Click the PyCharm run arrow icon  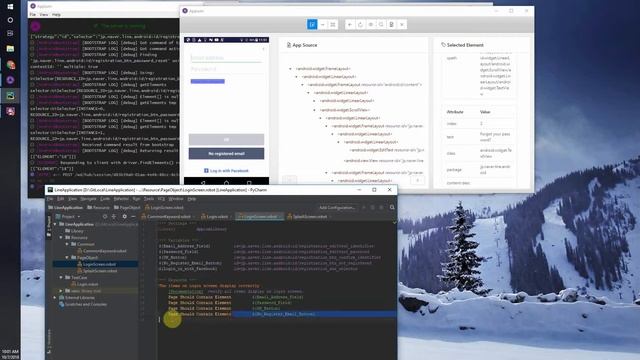coord(364,207)
